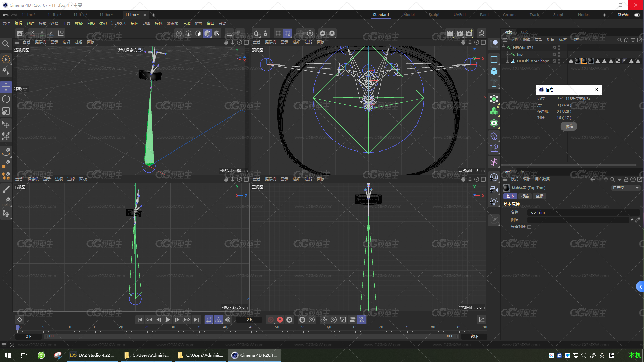Click the render to picture viewer icon

click(x=460, y=33)
